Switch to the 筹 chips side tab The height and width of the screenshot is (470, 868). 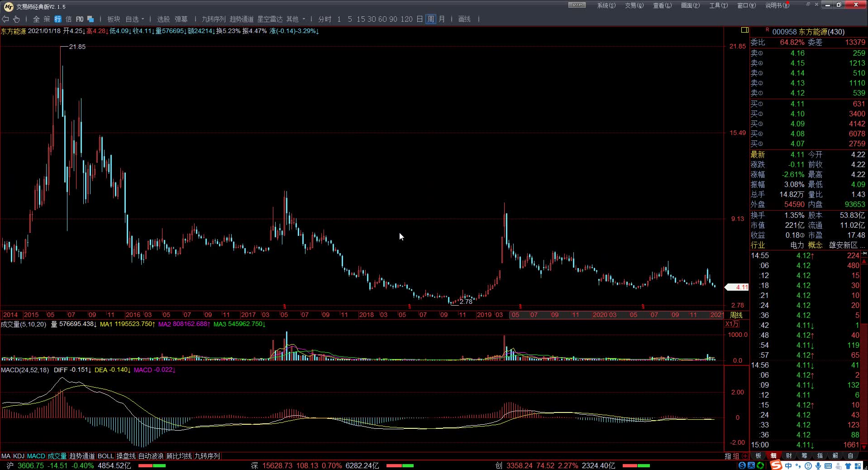tap(804, 456)
